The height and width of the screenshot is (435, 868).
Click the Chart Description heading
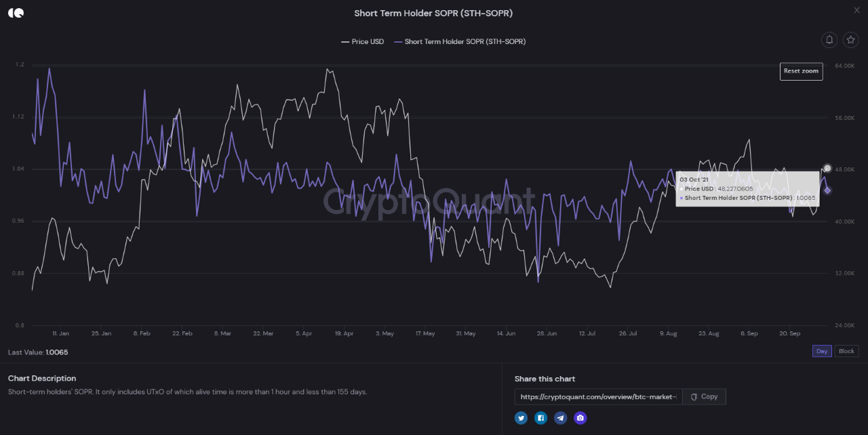pyautogui.click(x=42, y=379)
